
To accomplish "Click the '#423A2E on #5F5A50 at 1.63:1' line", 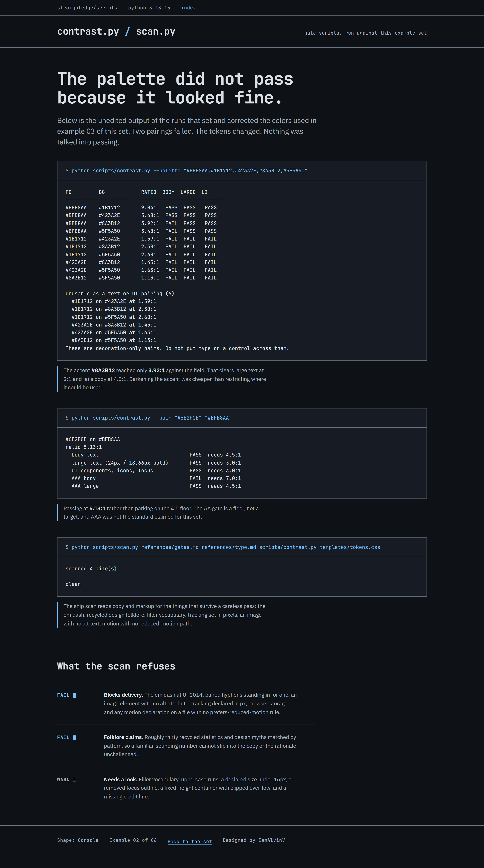I will 114,333.
